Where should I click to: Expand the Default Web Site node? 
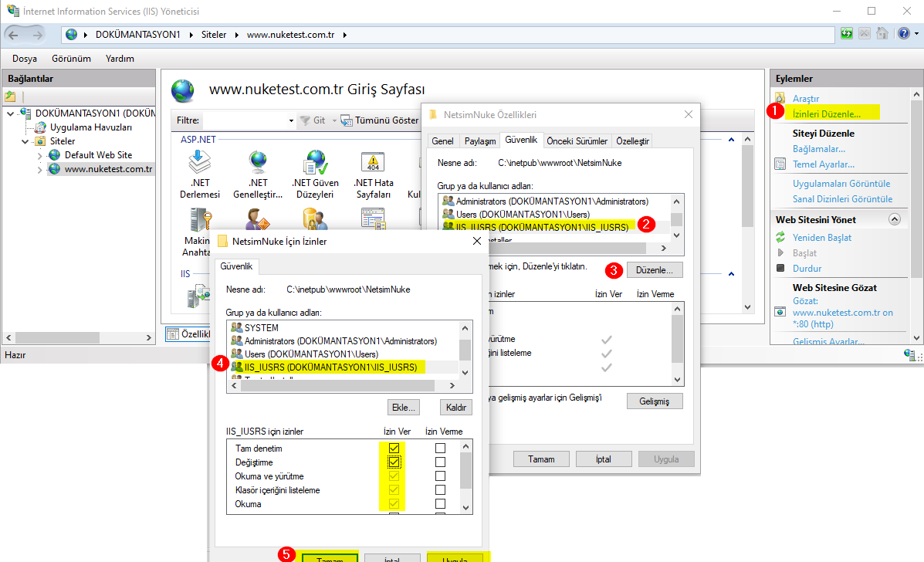[x=39, y=155]
